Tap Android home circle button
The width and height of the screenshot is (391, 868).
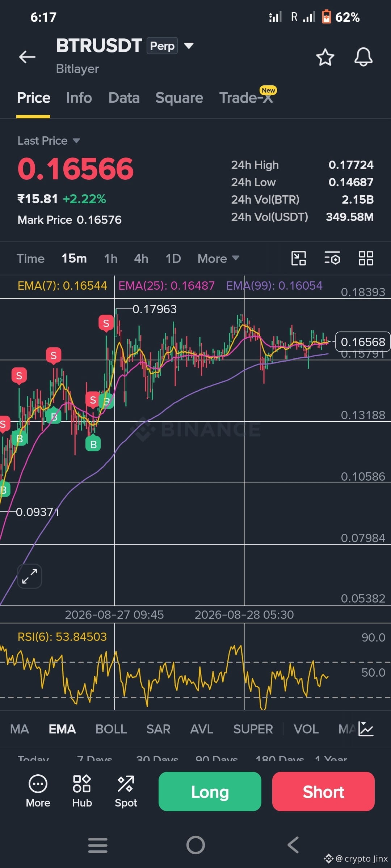(x=195, y=845)
